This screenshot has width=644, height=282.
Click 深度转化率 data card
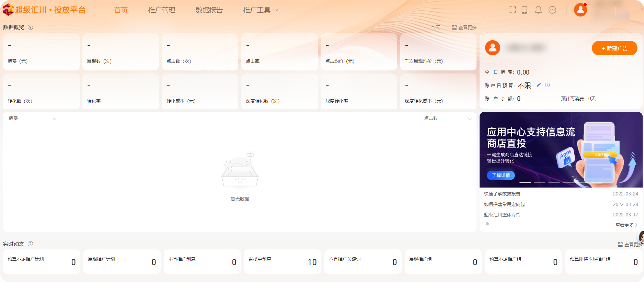(359, 92)
